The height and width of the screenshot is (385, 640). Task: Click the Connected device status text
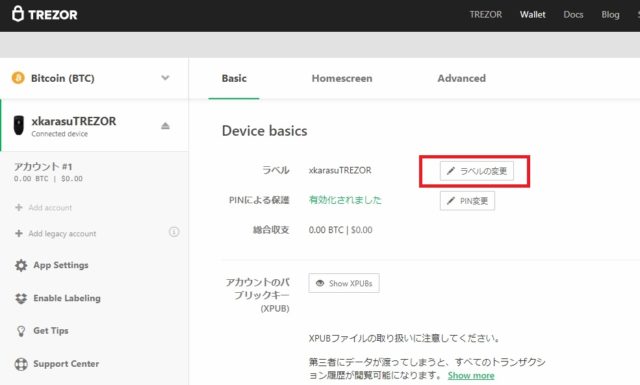tap(60, 134)
